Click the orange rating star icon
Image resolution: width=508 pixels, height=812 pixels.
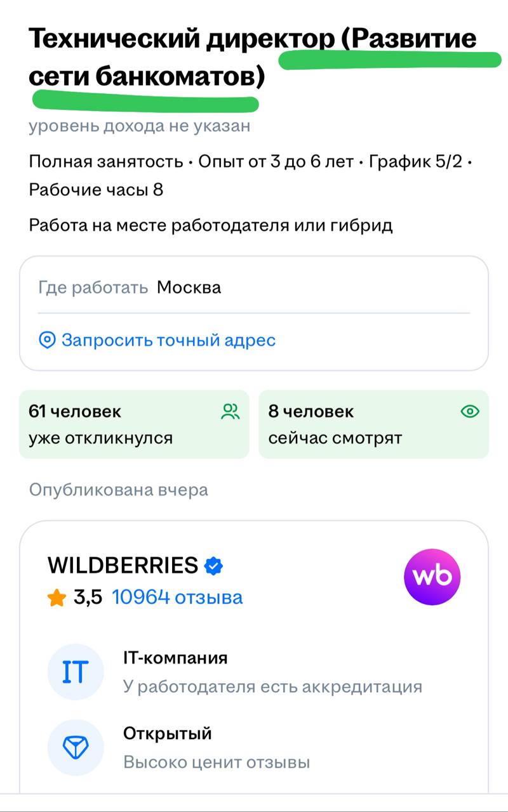coord(57,598)
